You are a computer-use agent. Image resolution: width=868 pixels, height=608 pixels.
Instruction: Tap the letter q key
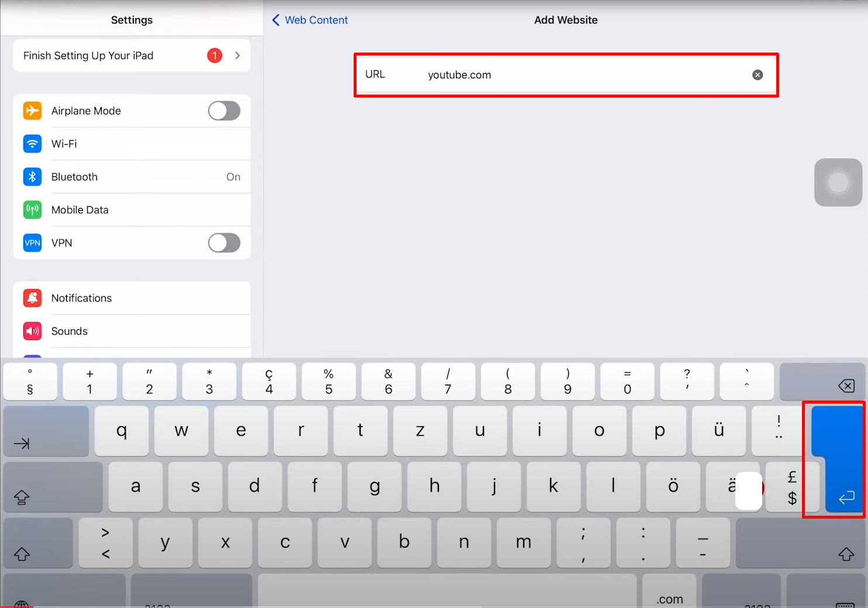tap(122, 431)
